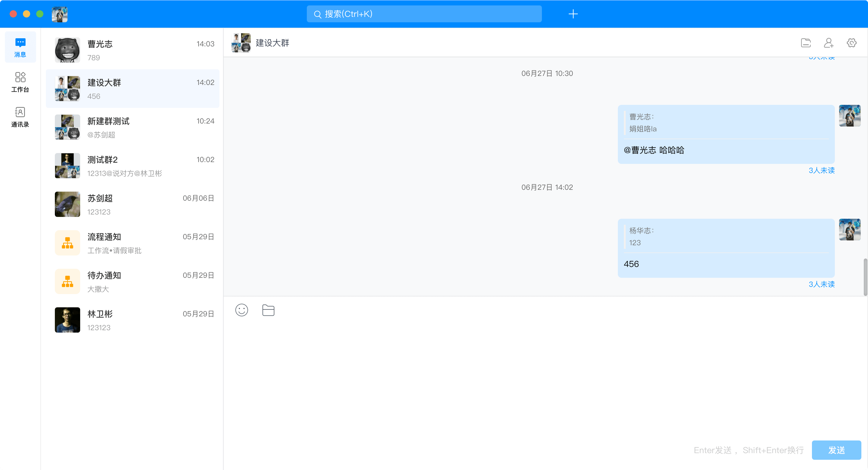Click sender avatar beside 456 message

point(850,230)
